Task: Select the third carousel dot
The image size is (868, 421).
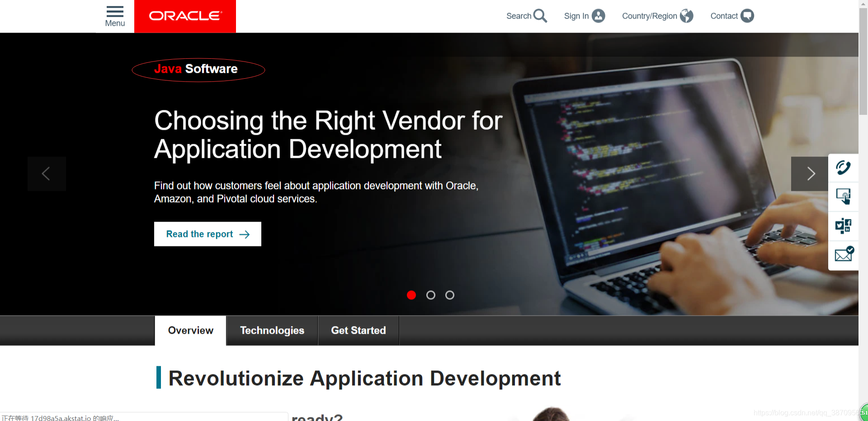Action: (450, 295)
